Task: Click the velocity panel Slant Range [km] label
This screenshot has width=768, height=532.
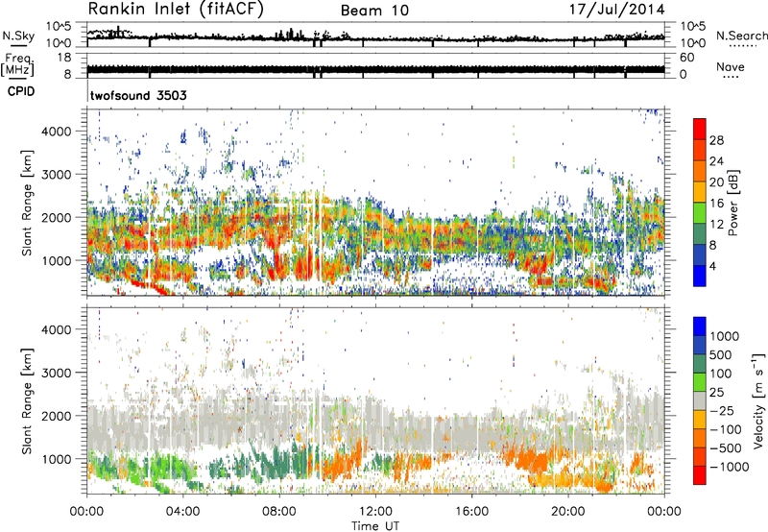Action: coord(27,400)
